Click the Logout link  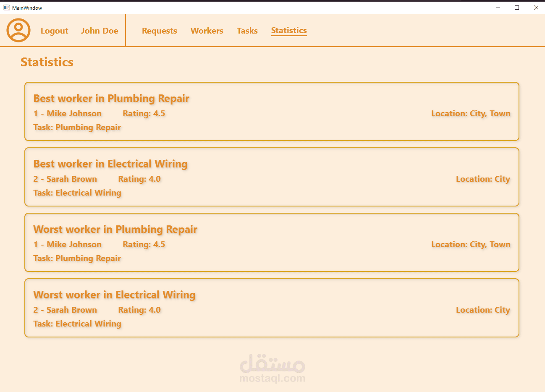point(54,31)
